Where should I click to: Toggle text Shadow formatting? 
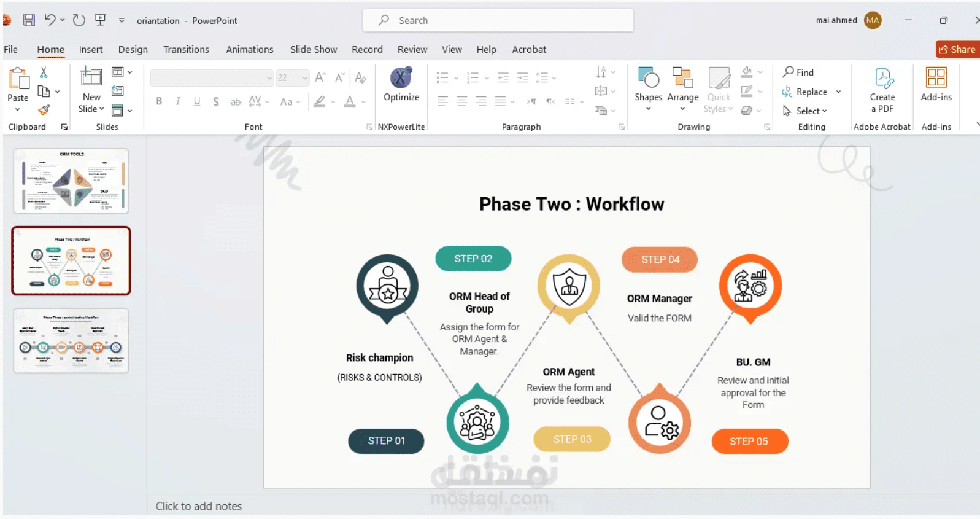pyautogui.click(x=216, y=101)
